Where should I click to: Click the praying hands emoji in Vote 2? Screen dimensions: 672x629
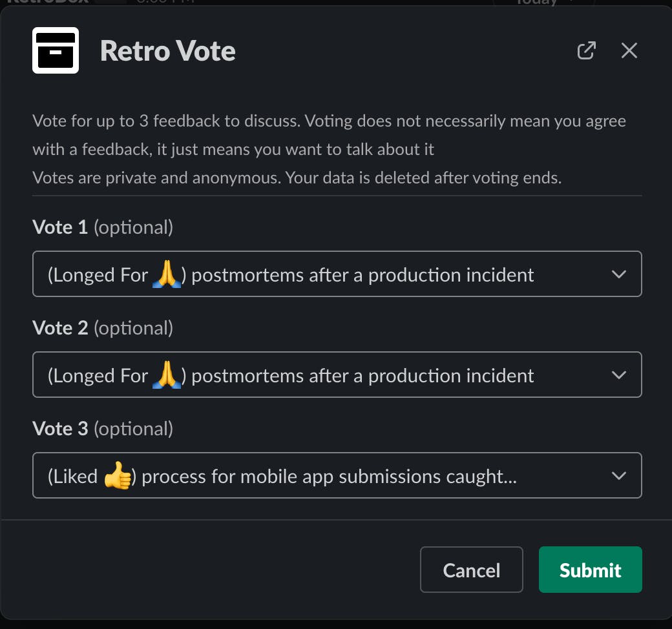(167, 376)
